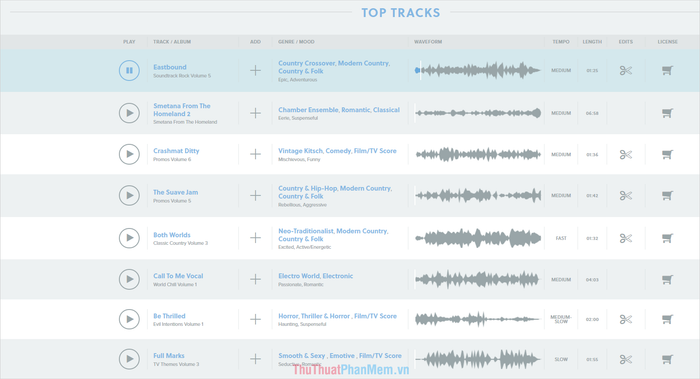This screenshot has height=379, width=700.
Task: Play the Both Worlds track
Action: coord(129,238)
